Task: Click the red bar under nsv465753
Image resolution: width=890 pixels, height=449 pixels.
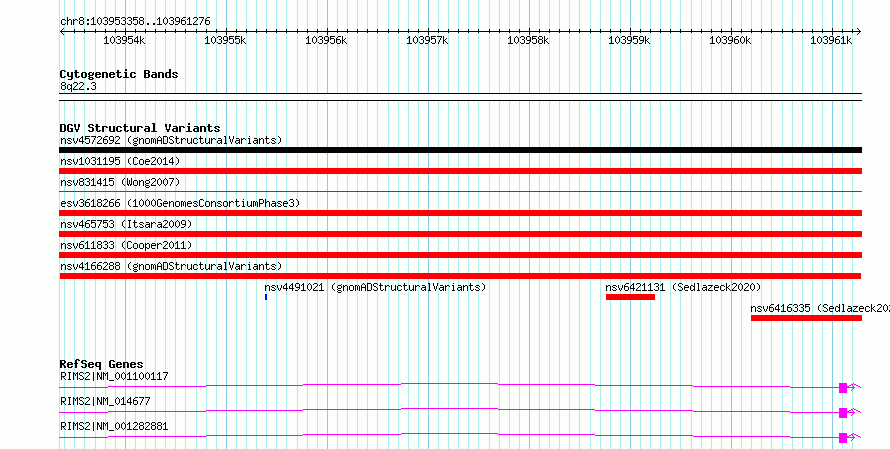Action: pyautogui.click(x=460, y=234)
